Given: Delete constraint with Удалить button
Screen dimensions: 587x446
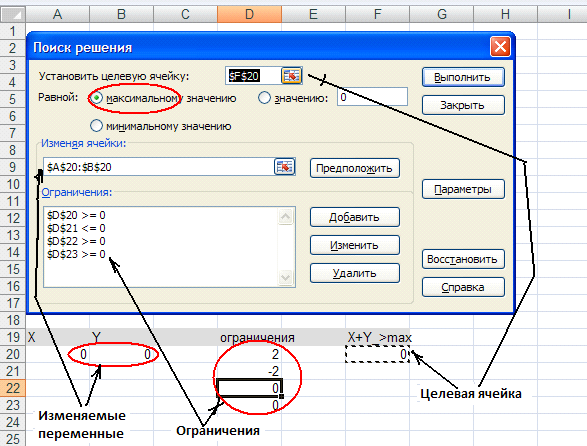Looking at the screenshot, I should [355, 273].
